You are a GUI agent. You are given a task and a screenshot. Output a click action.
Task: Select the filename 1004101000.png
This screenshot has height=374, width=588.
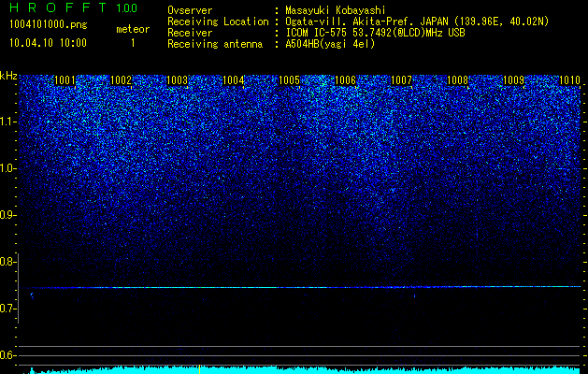pos(49,25)
